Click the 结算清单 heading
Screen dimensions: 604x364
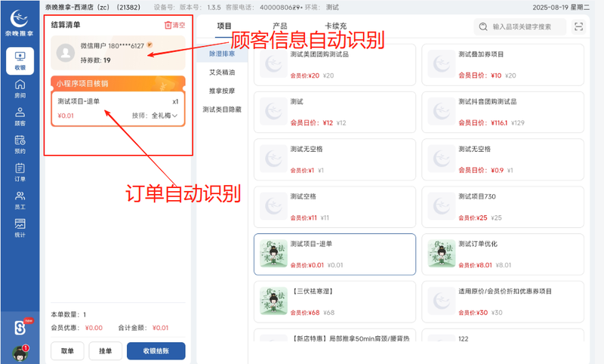click(66, 25)
